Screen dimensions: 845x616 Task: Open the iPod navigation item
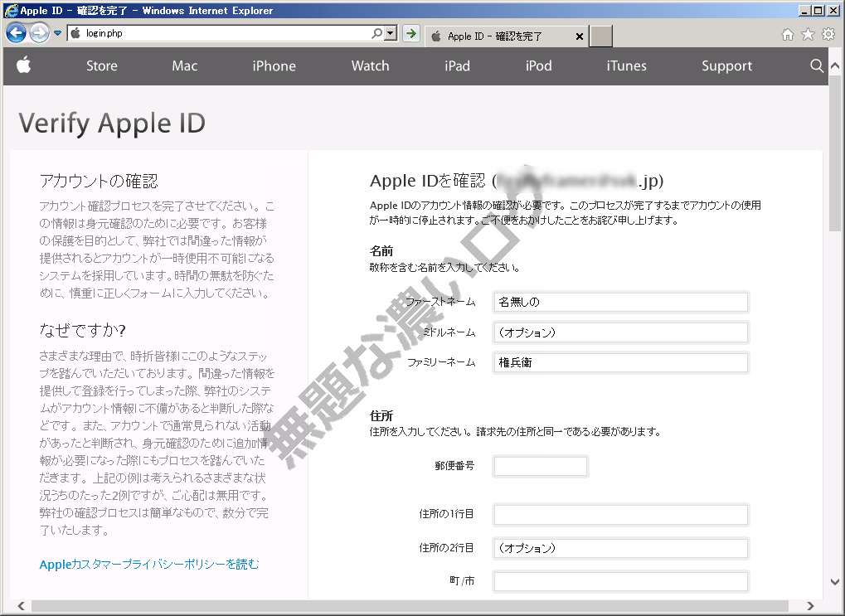coord(538,65)
